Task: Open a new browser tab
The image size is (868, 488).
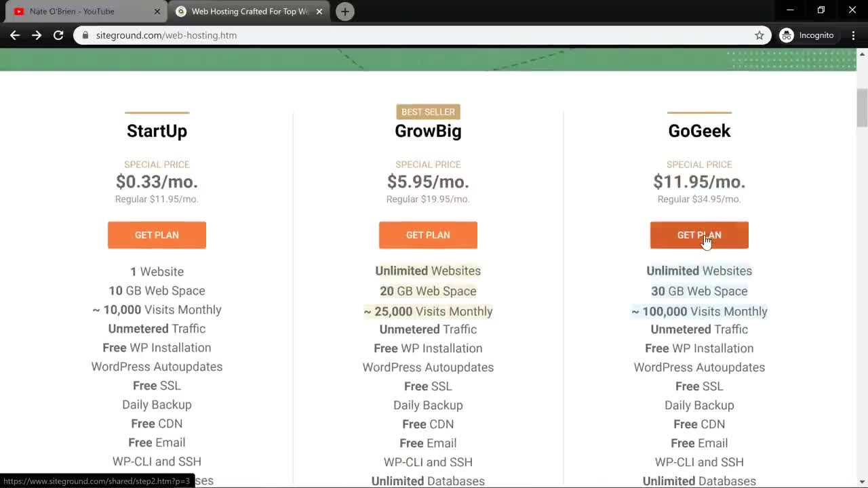Action: pos(344,12)
